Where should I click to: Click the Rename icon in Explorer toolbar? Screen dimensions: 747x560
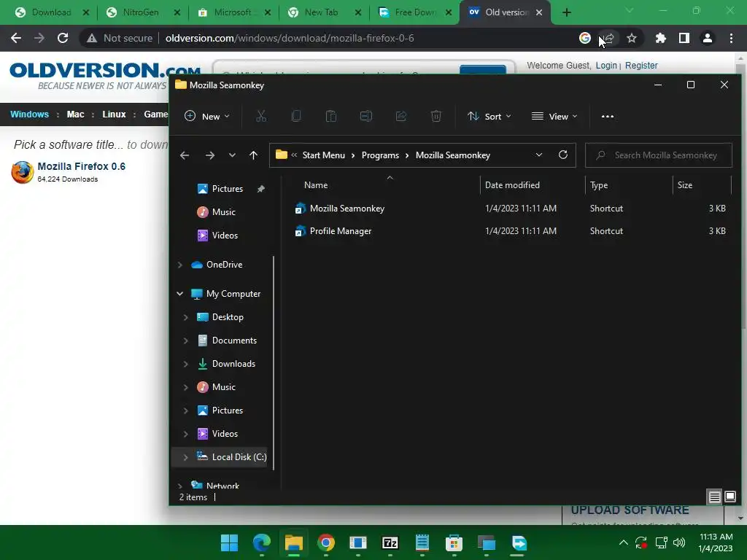[366, 116]
